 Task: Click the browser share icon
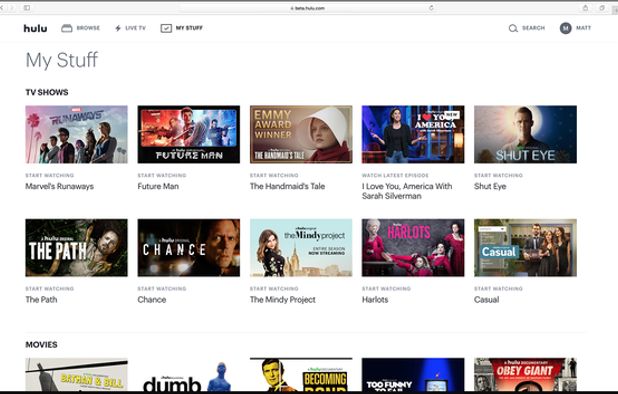pos(585,8)
